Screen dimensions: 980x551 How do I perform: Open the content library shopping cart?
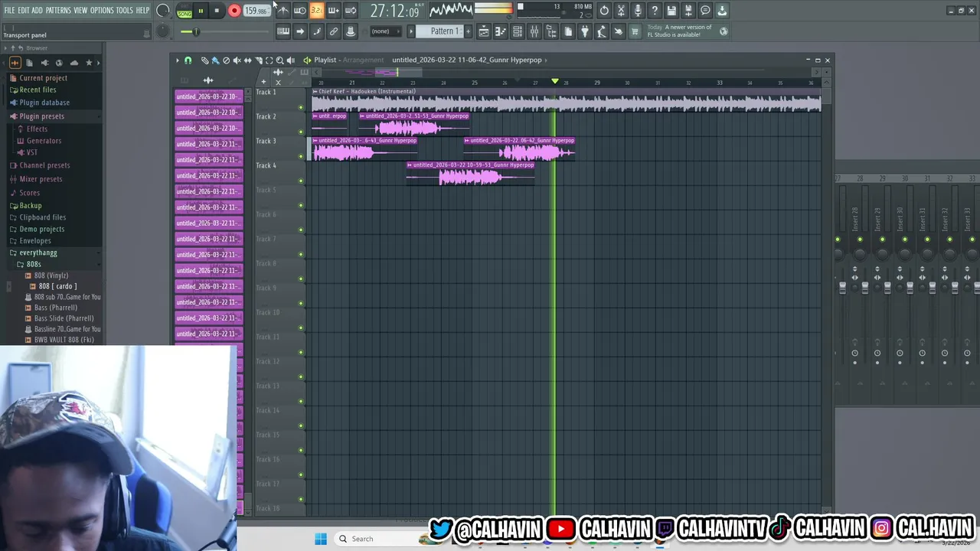(x=634, y=31)
